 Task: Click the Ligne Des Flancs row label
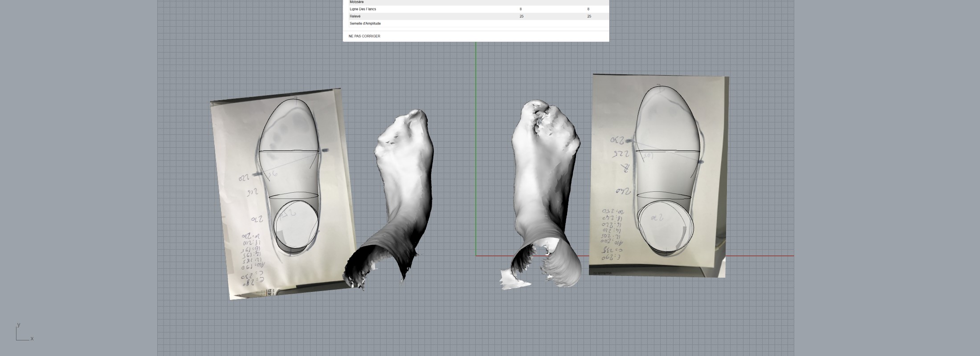[x=363, y=9]
